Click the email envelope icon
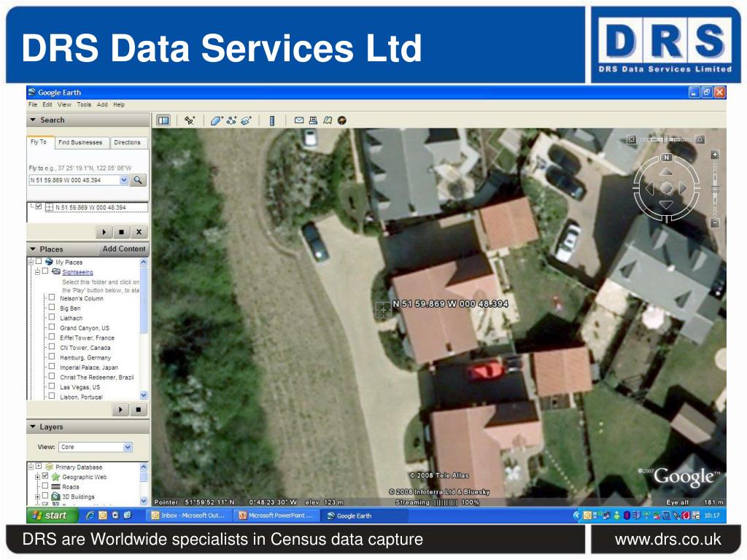747x560 pixels. pos(298,120)
